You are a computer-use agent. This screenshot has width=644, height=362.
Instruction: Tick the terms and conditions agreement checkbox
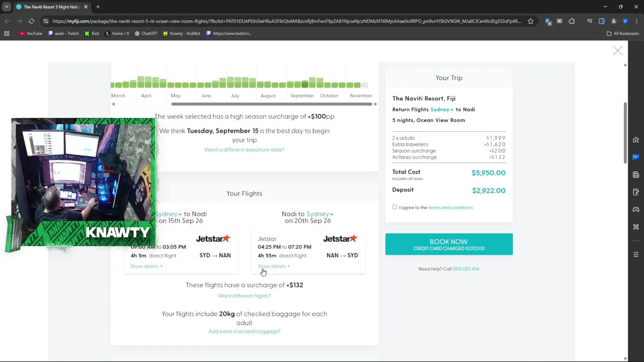pos(394,207)
